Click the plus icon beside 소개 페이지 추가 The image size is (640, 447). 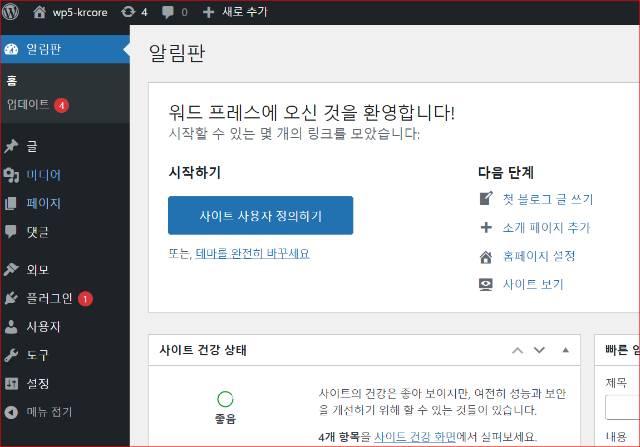(x=486, y=227)
